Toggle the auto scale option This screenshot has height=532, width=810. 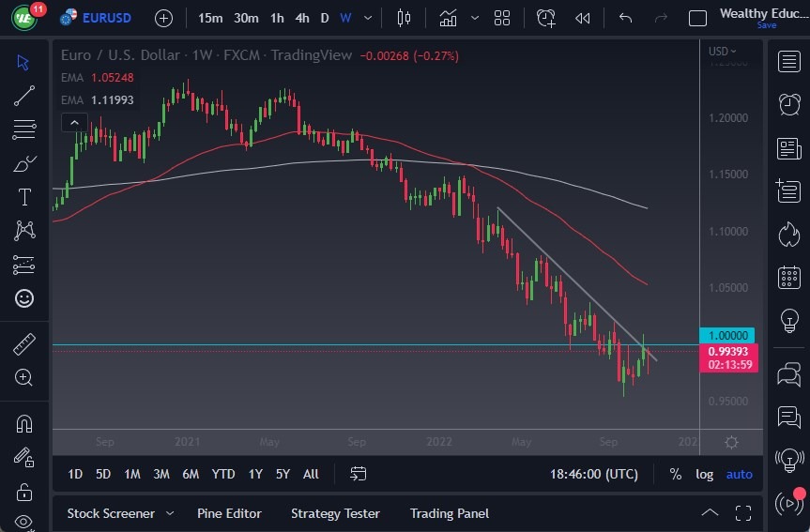click(x=740, y=474)
